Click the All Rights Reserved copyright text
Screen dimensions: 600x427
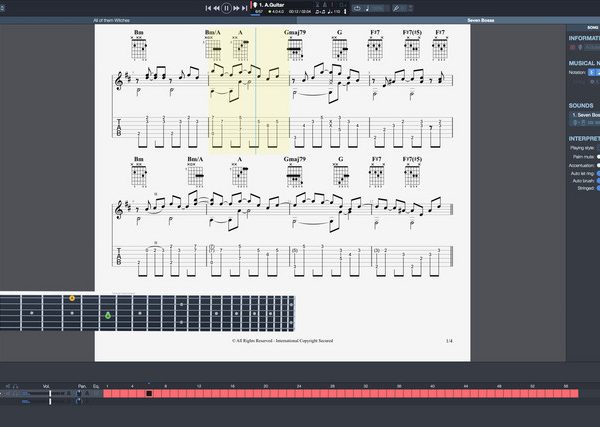(282, 341)
